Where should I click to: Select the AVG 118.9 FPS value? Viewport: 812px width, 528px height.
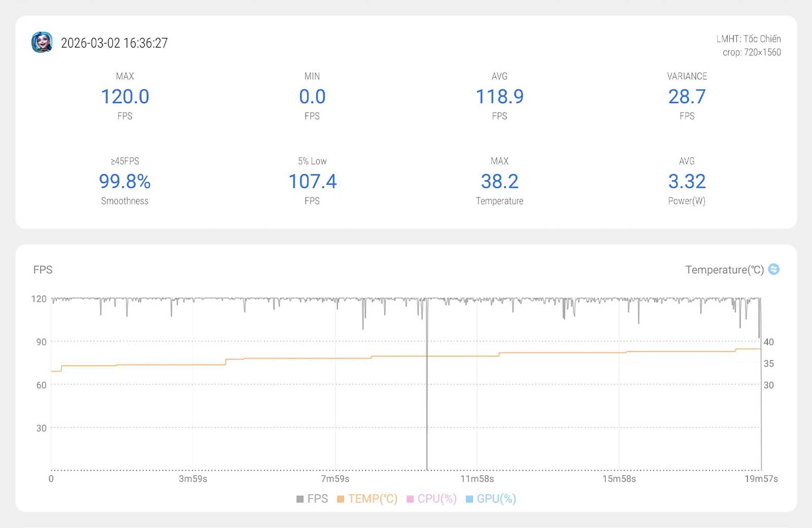(499, 96)
